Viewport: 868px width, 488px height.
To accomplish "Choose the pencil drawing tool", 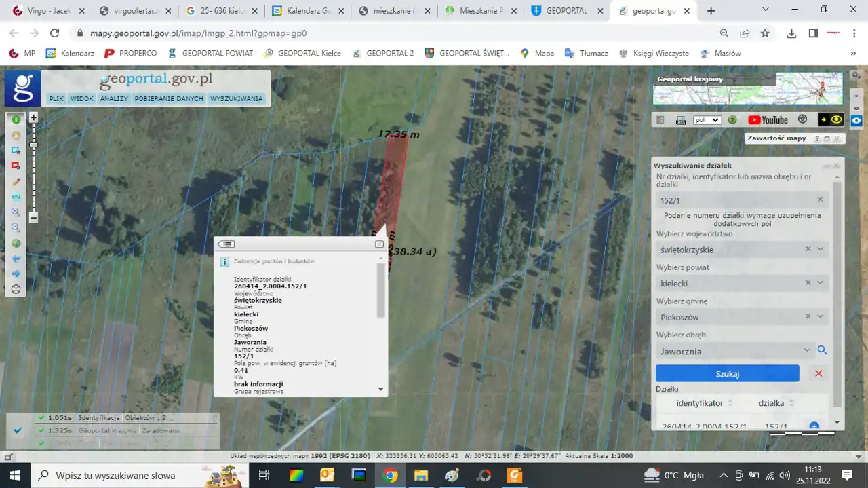I will [16, 182].
